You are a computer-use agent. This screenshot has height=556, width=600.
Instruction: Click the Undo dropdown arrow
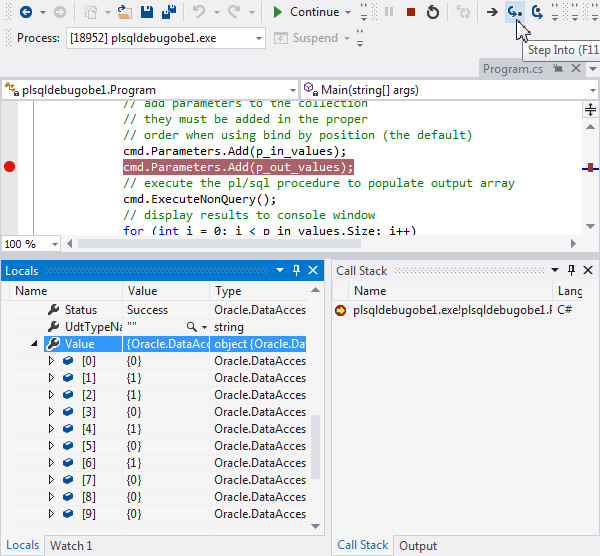(x=217, y=12)
